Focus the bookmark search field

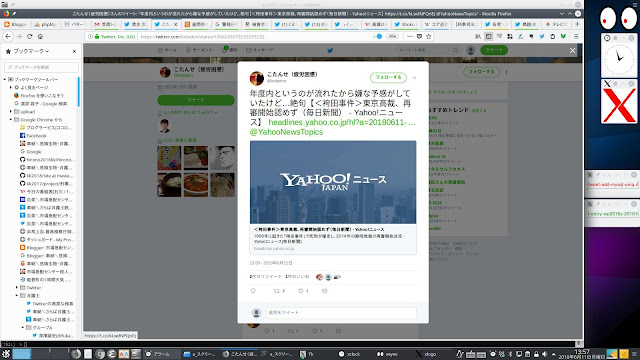[x=41, y=67]
